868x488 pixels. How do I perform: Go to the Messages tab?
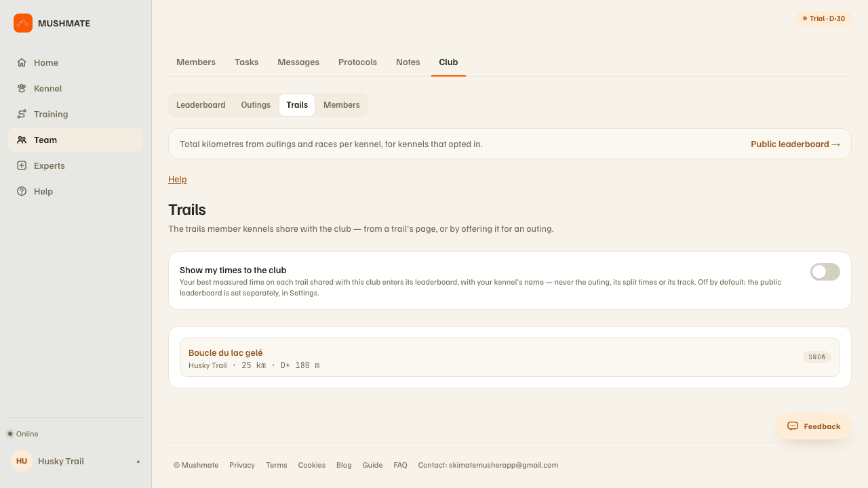coord(298,62)
